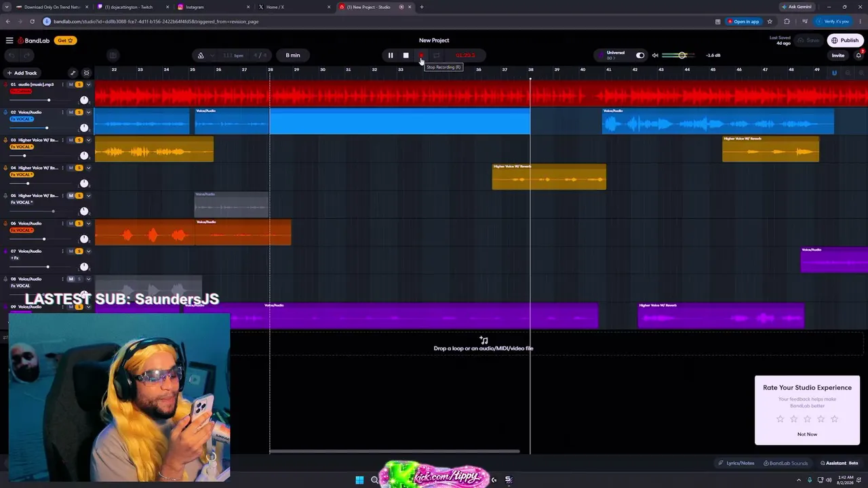Toggle the Universal mastering switch
This screenshot has height=488, width=868.
(x=640, y=56)
